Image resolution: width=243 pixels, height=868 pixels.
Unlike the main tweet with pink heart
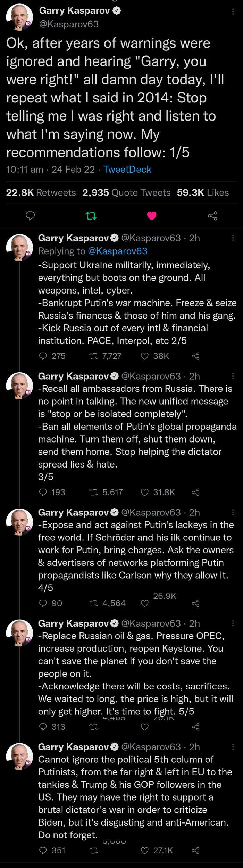click(152, 216)
